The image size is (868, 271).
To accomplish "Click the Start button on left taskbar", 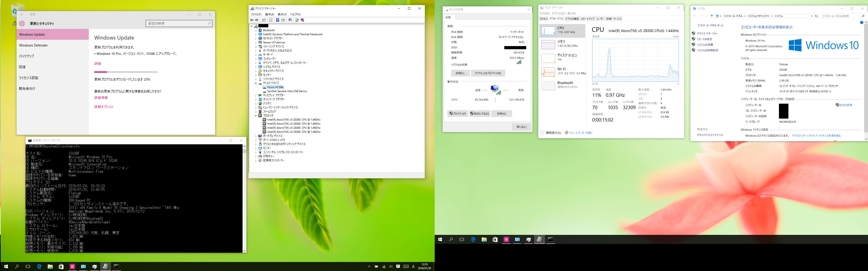I will click(6, 267).
